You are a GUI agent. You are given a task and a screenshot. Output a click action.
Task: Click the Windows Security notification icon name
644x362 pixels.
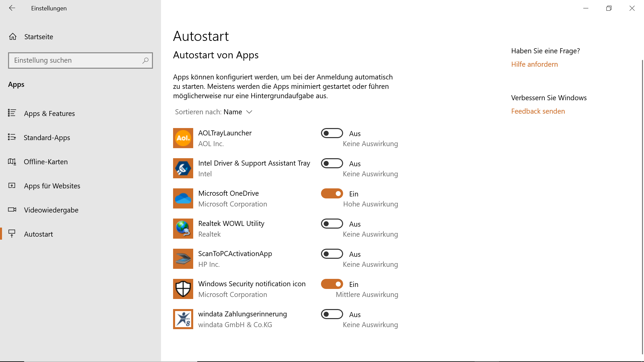coord(252,284)
